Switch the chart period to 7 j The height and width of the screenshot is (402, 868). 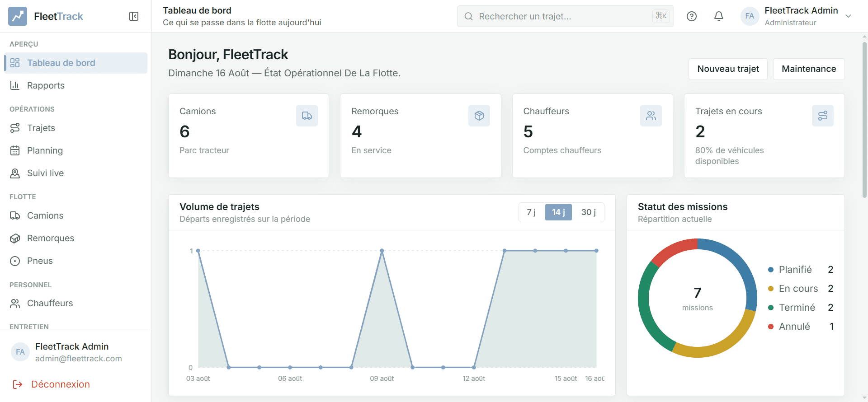coord(532,212)
